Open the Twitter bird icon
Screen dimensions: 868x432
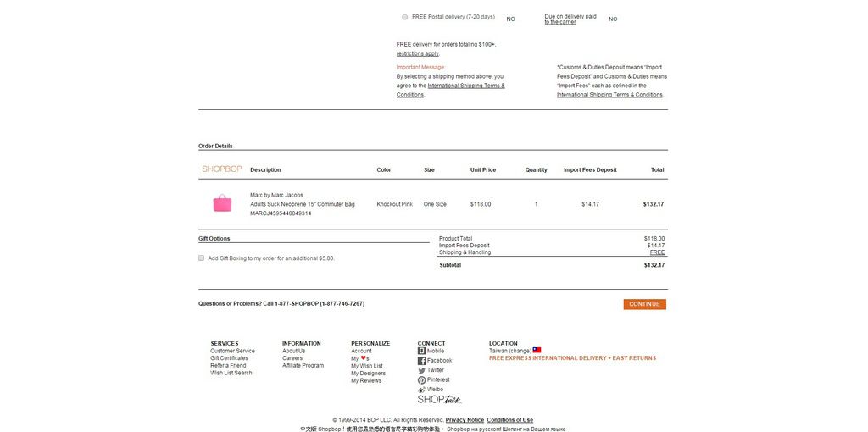(421, 371)
